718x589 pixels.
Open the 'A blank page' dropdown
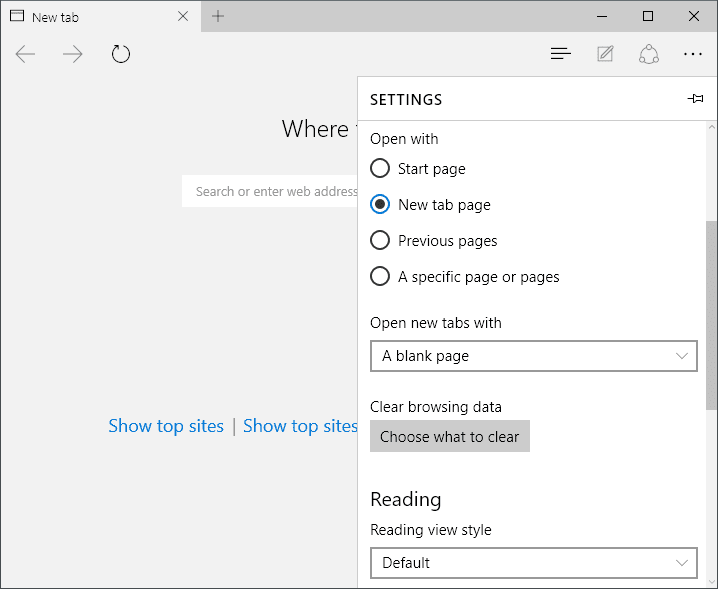[x=534, y=356]
